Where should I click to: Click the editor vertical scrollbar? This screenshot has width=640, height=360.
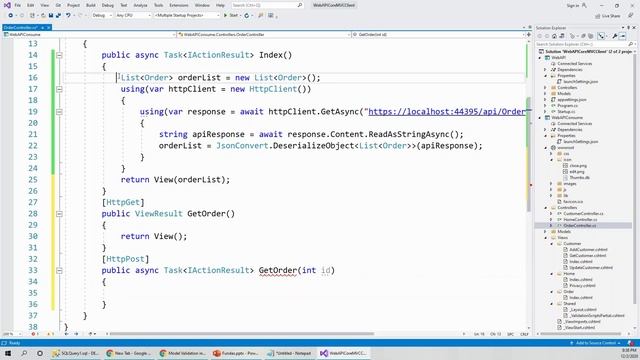click(529, 155)
